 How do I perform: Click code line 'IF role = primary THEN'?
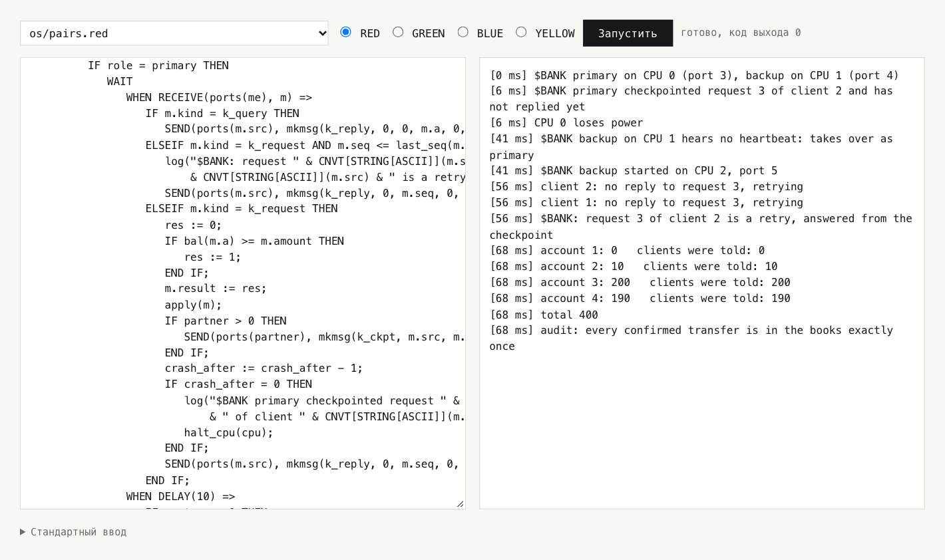(x=158, y=66)
